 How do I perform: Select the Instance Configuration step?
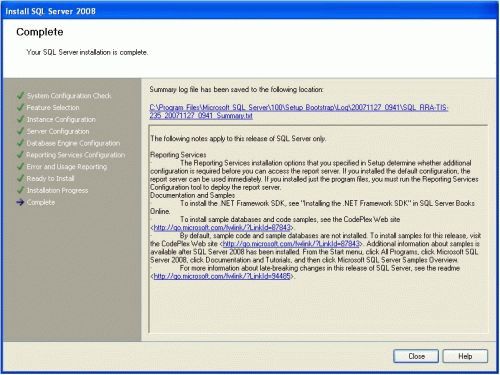click(61, 119)
